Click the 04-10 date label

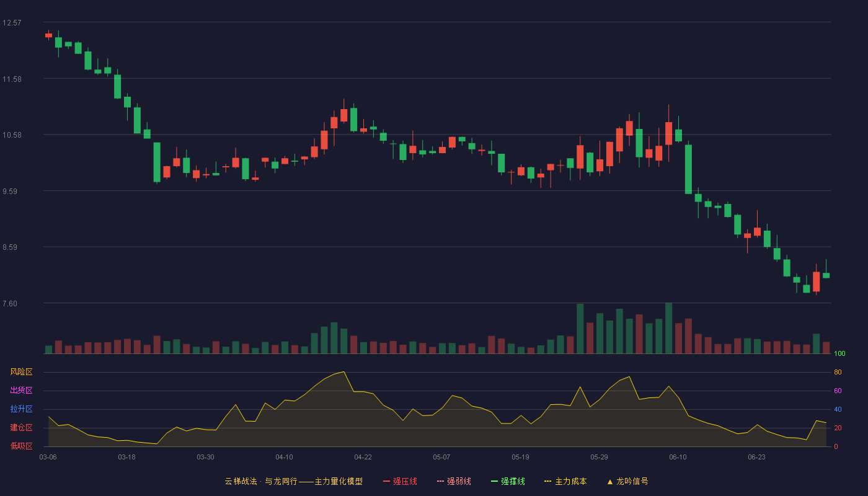pos(284,457)
